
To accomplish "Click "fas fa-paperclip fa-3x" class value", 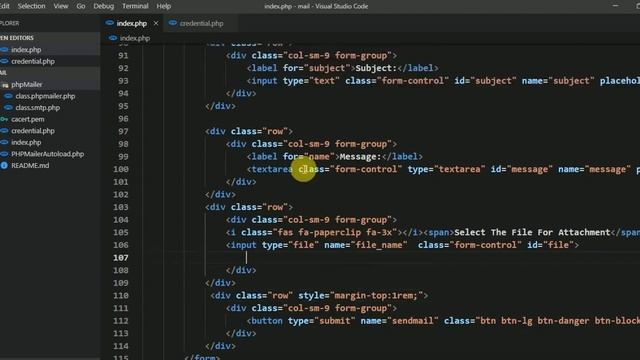I will pos(334,233).
